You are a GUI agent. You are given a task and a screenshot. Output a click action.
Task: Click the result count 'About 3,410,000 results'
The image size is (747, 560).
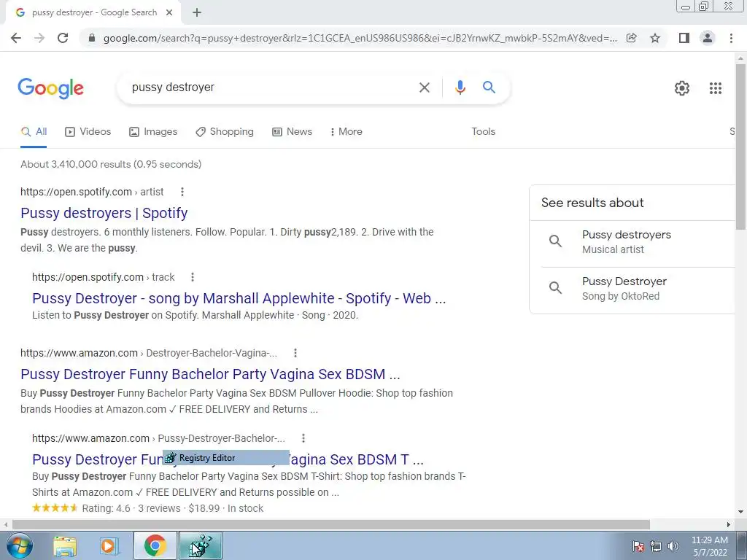tap(75, 164)
